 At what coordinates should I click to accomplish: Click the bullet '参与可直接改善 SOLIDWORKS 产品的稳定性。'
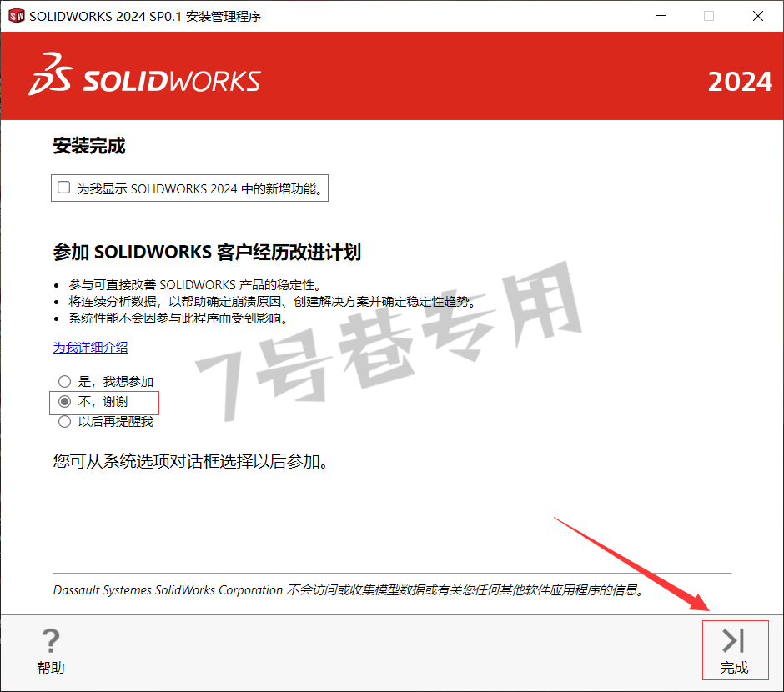tap(194, 285)
